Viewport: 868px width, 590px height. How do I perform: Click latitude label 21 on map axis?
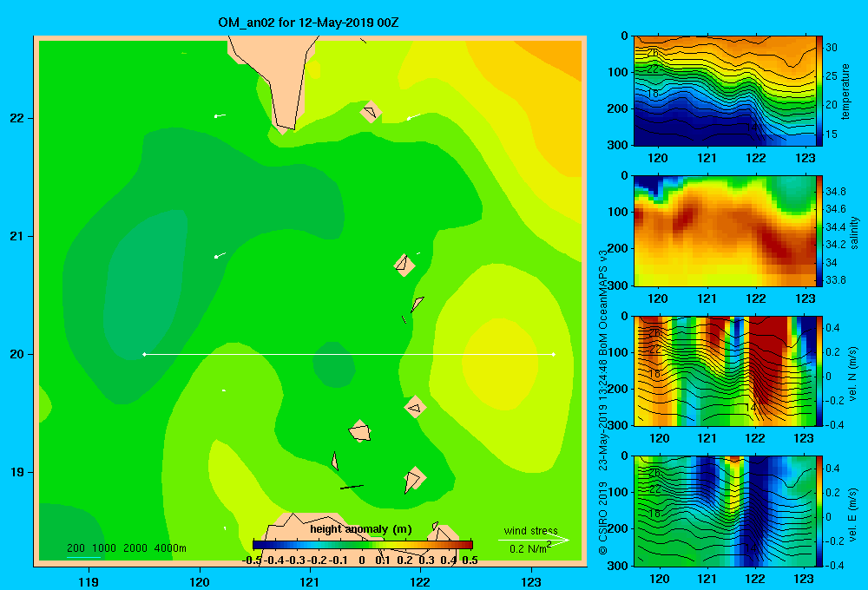(x=17, y=236)
